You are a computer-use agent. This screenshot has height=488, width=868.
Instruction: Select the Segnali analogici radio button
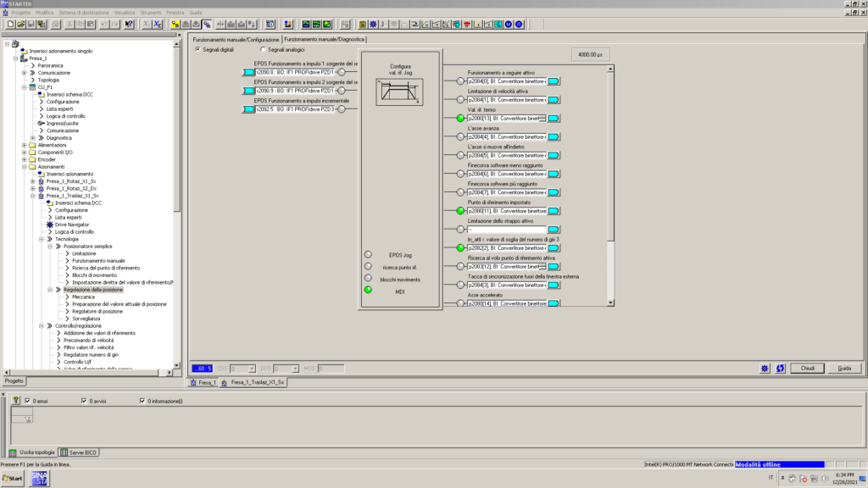pyautogui.click(x=263, y=49)
